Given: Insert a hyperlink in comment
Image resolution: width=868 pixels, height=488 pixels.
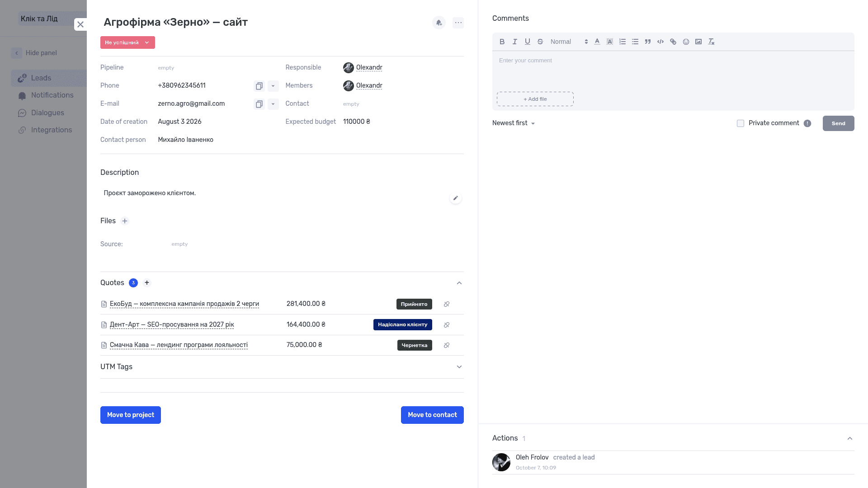Looking at the screenshot, I should [x=673, y=42].
